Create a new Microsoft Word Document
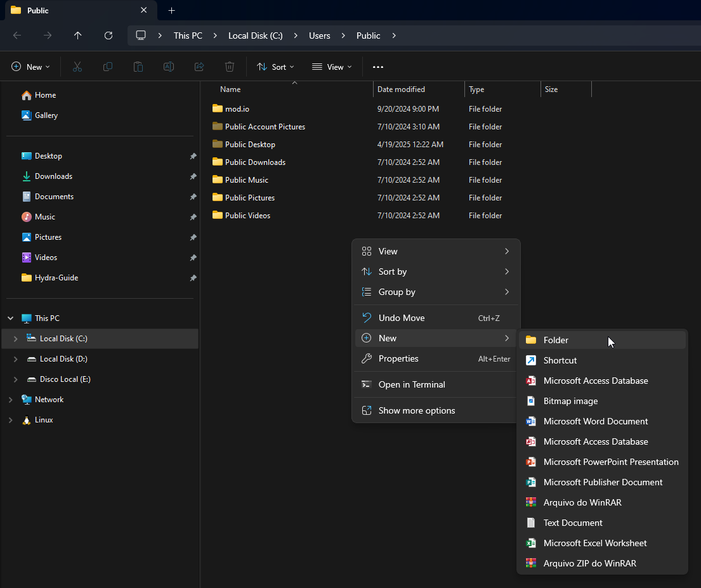This screenshot has width=701, height=588. coord(602,421)
